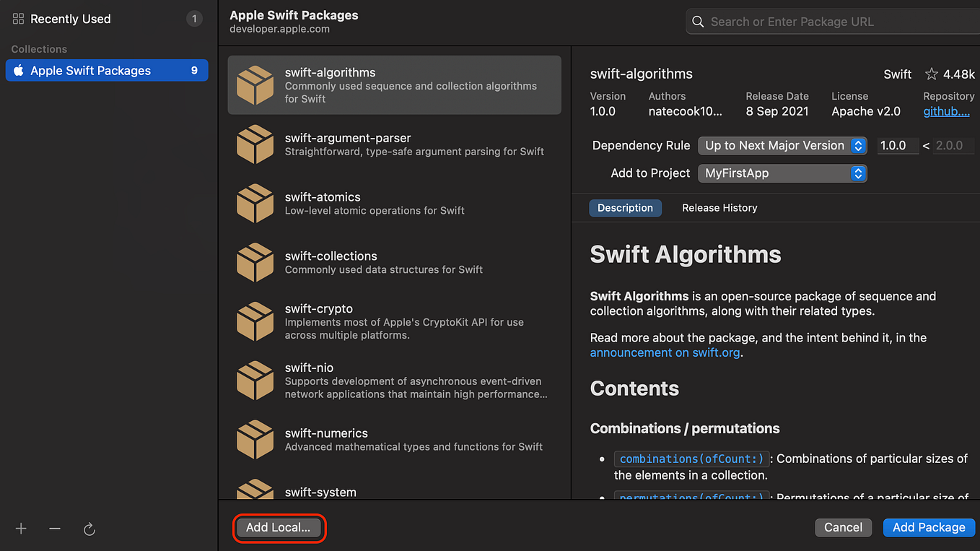The image size is (980, 551).
Task: Click the swift-numerics package icon
Action: coord(255,439)
